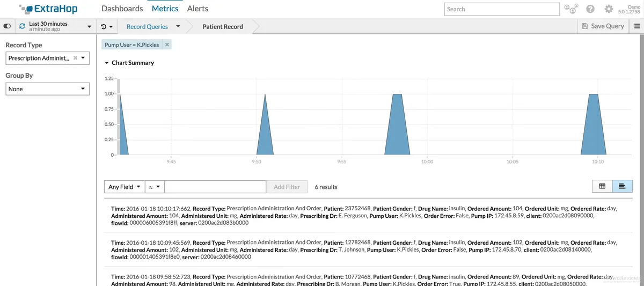
Task: Click the blue refresh arrows icon
Action: pyautogui.click(x=22, y=26)
